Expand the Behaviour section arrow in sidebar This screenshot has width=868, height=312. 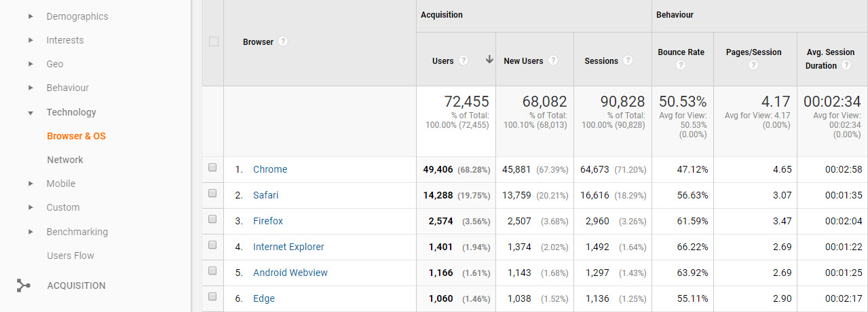(x=31, y=88)
